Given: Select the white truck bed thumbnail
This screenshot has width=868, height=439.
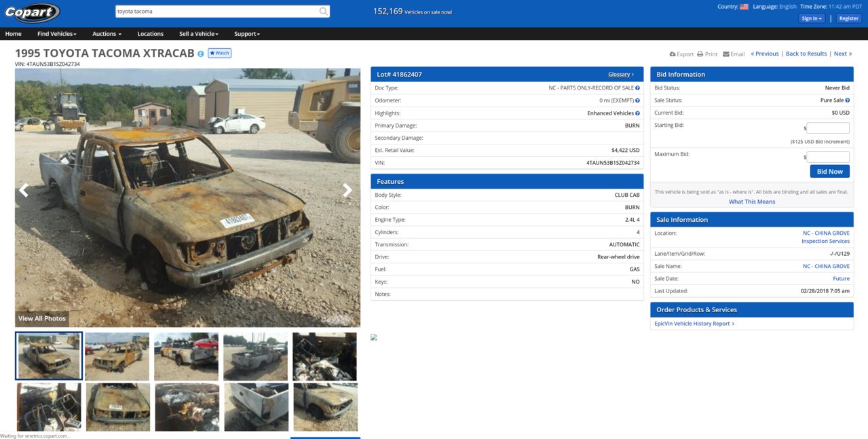Looking at the screenshot, I should click(x=257, y=407).
